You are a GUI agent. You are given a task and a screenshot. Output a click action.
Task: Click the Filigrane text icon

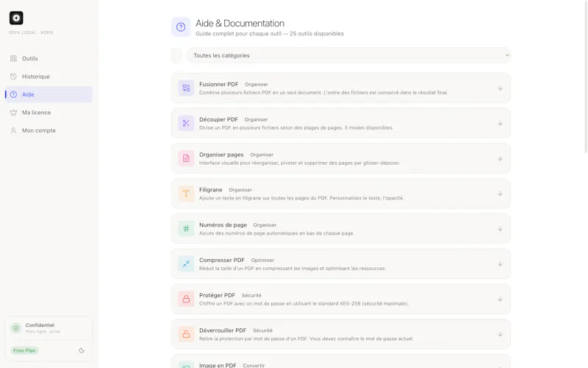pos(186,194)
